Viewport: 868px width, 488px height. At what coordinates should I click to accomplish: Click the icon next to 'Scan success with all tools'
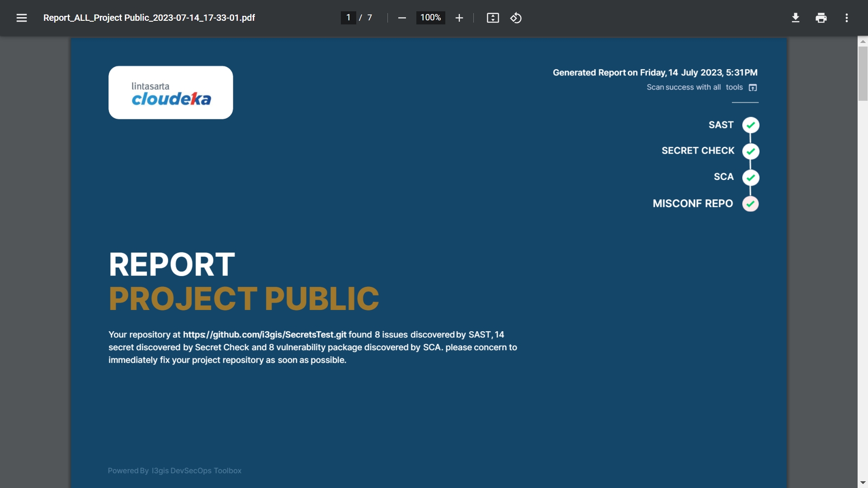753,88
